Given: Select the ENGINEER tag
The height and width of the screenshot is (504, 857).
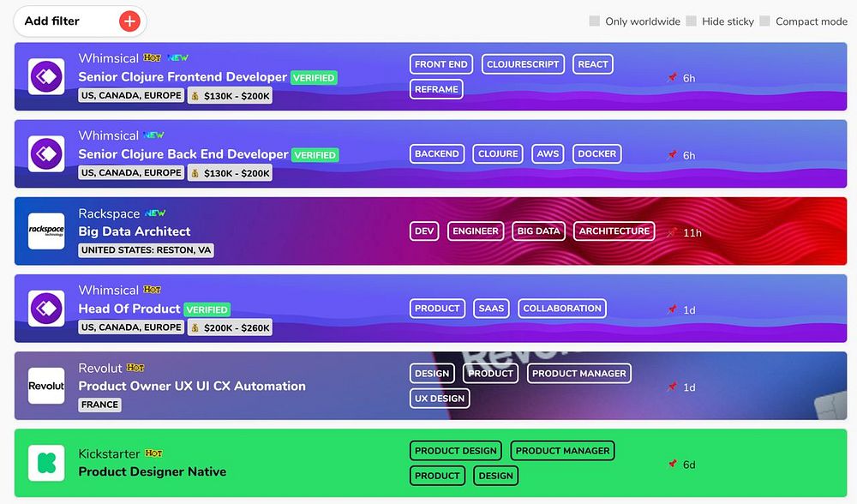Looking at the screenshot, I should (x=476, y=231).
